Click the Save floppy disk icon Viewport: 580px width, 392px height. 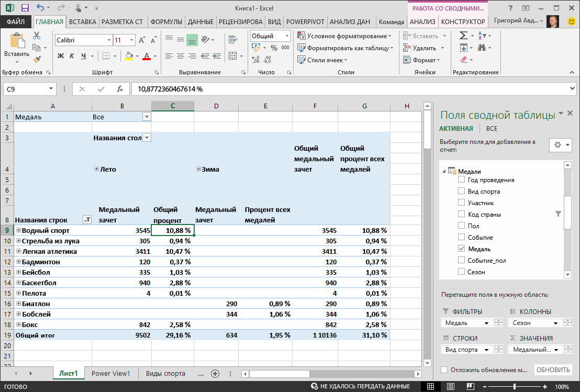(25, 8)
